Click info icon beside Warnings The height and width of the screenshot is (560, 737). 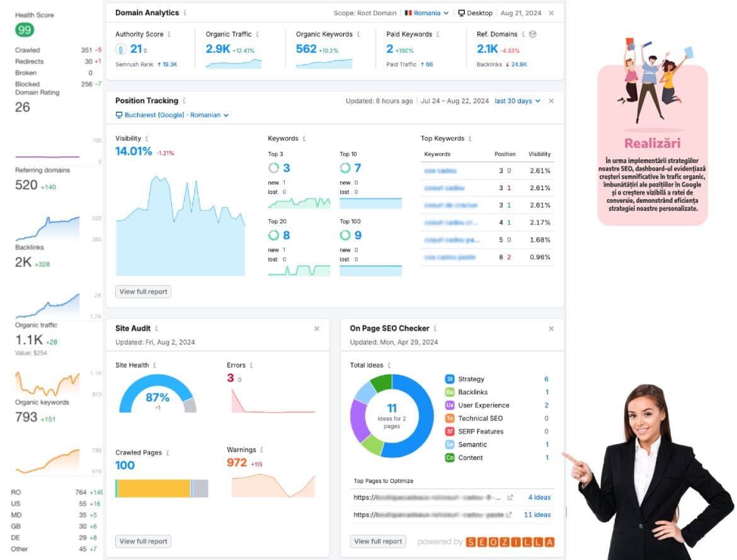[x=262, y=450]
